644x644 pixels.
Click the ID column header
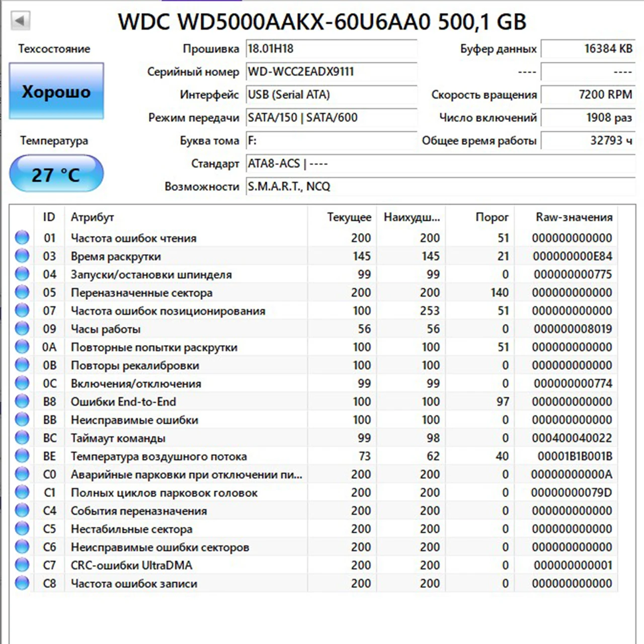pyautogui.click(x=49, y=217)
